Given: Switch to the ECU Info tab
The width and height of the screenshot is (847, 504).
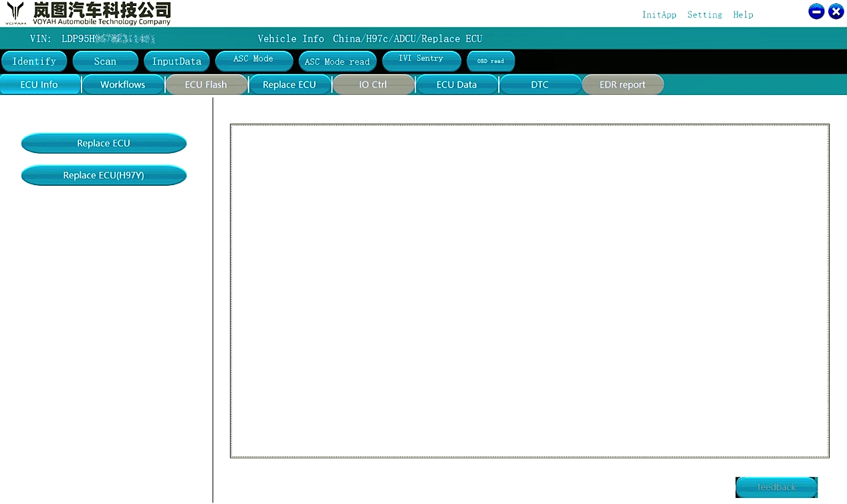Looking at the screenshot, I should (x=39, y=85).
